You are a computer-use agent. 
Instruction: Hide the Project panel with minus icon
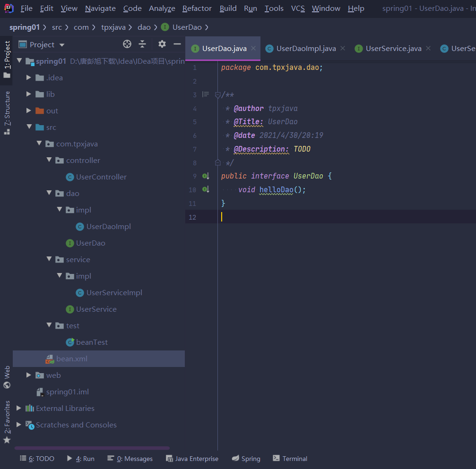pos(177,44)
